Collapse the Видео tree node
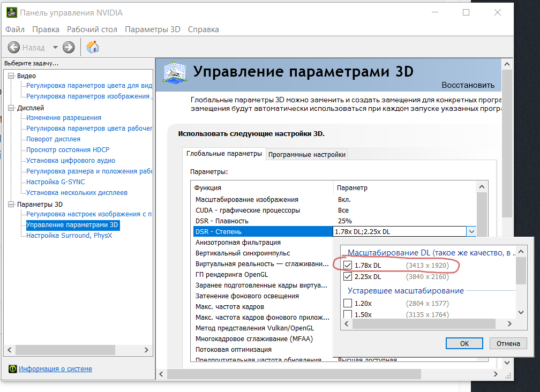This screenshot has width=540, height=392. click(11, 76)
